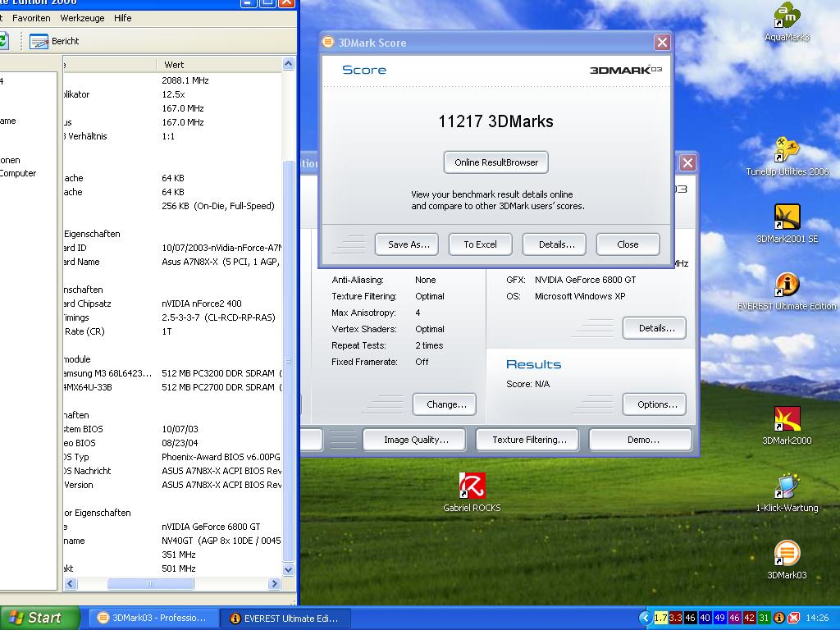The height and width of the screenshot is (630, 840).
Task: Expand hidden system tray icons arrow
Action: 645,618
